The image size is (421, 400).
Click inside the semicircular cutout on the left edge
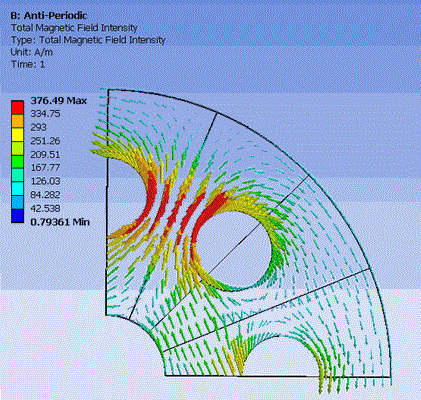(x=125, y=195)
